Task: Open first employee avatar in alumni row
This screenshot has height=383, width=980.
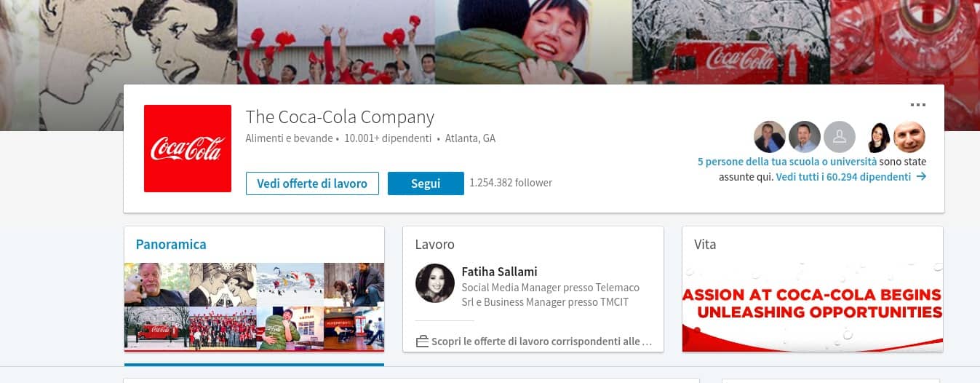Action: (x=769, y=137)
